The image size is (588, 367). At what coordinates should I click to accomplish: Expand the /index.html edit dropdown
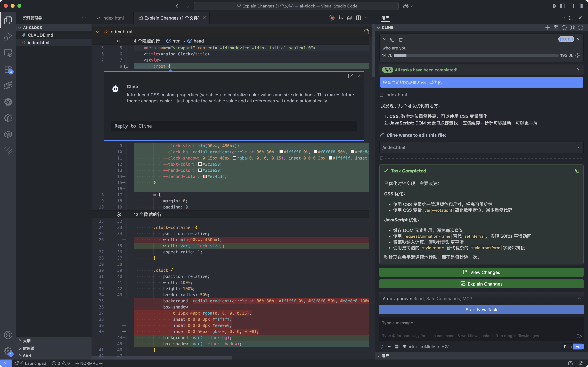tap(578, 147)
